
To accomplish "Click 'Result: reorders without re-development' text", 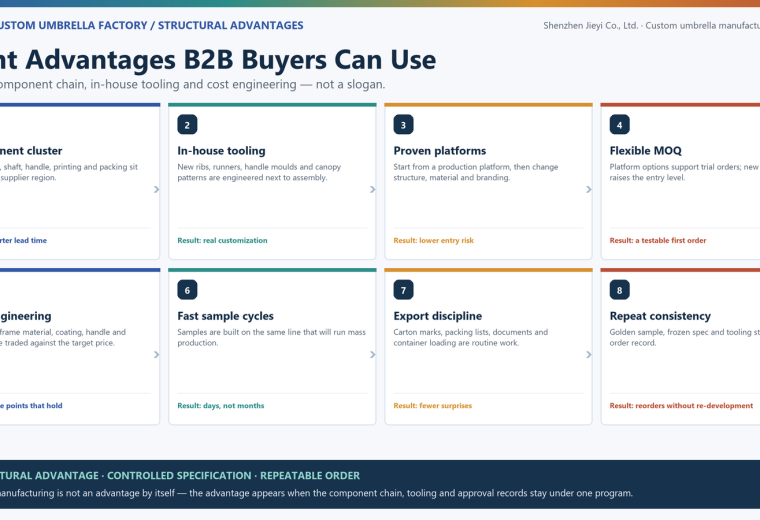I will [x=681, y=406].
